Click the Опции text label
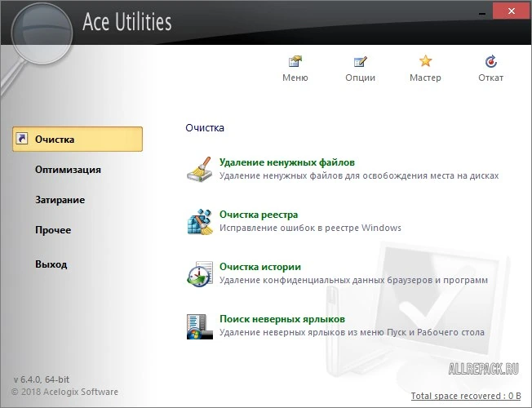 click(x=360, y=78)
